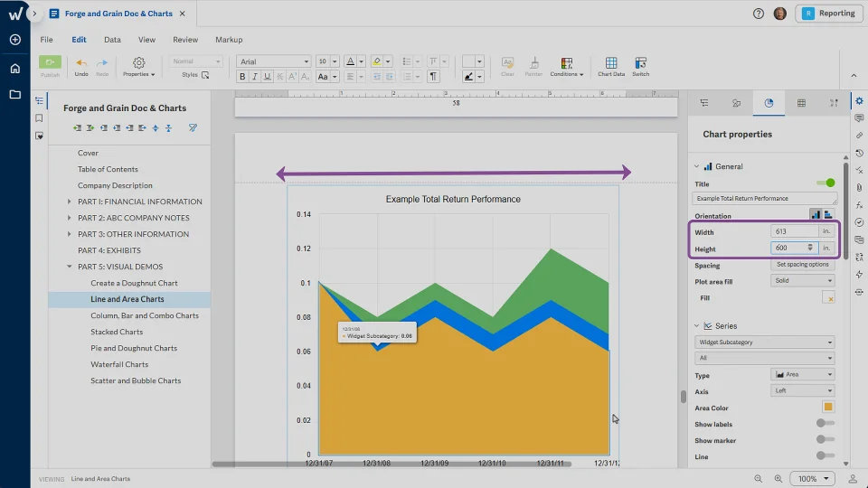868x488 pixels.
Task: Open Waterfall Charts section in outline
Action: pos(119,364)
